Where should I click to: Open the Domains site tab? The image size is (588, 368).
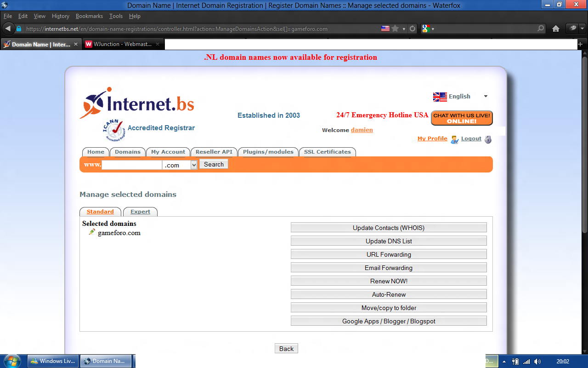click(x=128, y=152)
